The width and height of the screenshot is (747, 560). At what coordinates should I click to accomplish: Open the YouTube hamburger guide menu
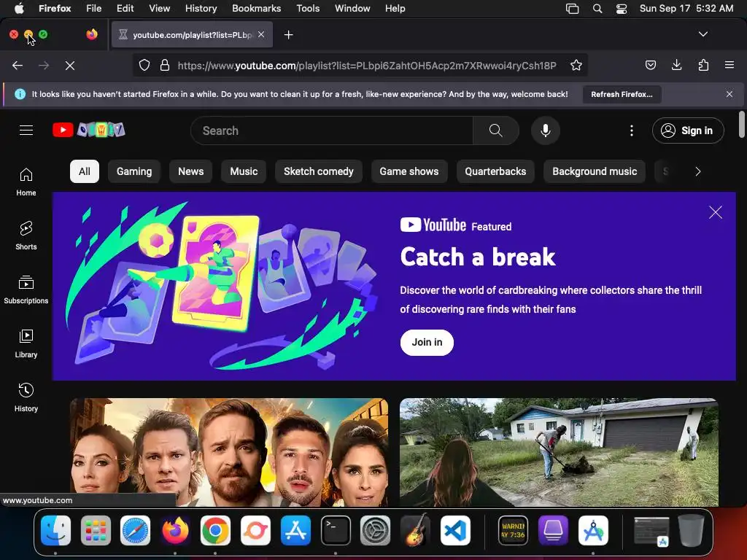(26, 130)
